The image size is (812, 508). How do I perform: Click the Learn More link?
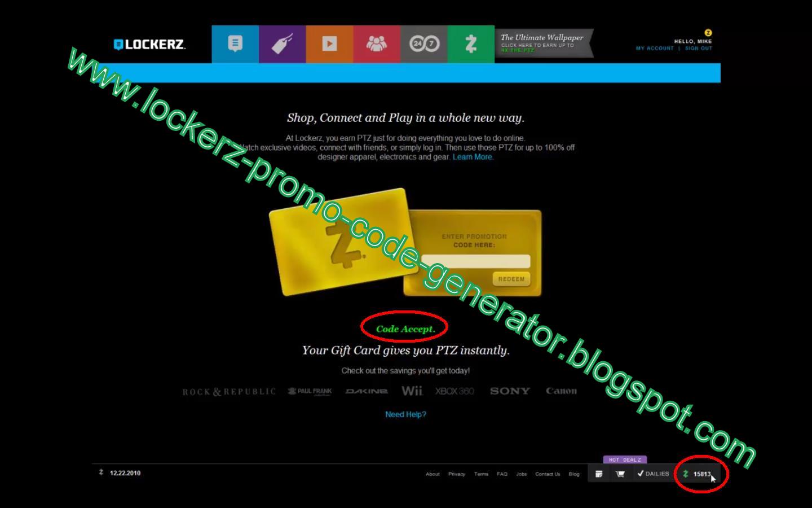tap(473, 157)
